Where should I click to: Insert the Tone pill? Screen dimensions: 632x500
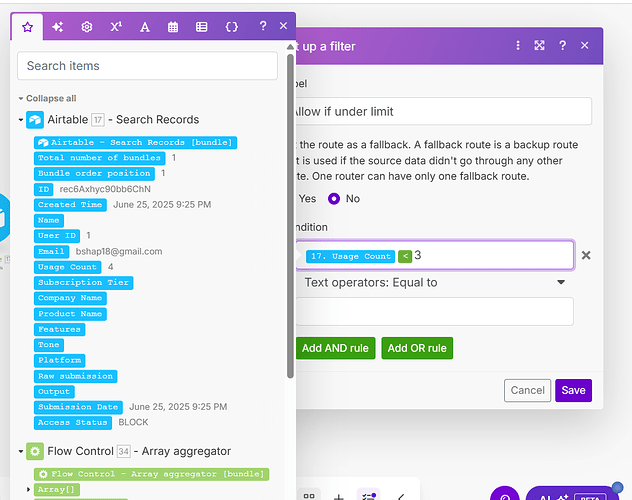(49, 345)
